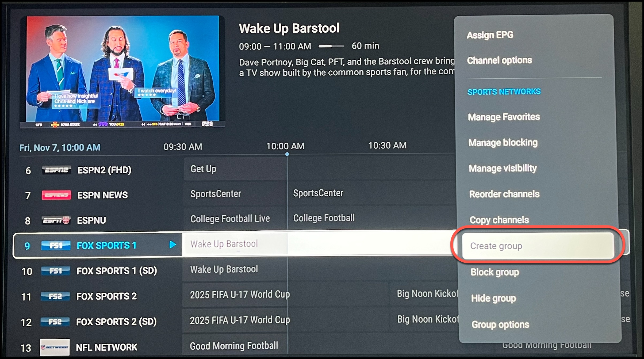644x359 pixels.
Task: Click the ESPN2 channel logo
Action: click(56, 170)
